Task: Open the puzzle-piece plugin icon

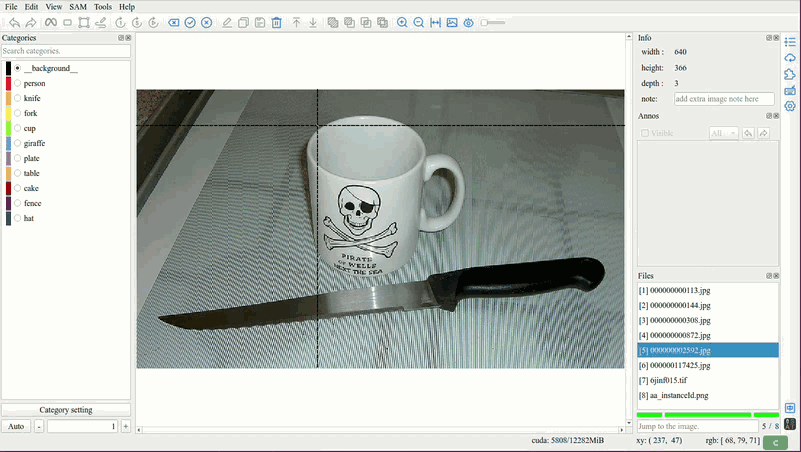Action: click(x=790, y=74)
